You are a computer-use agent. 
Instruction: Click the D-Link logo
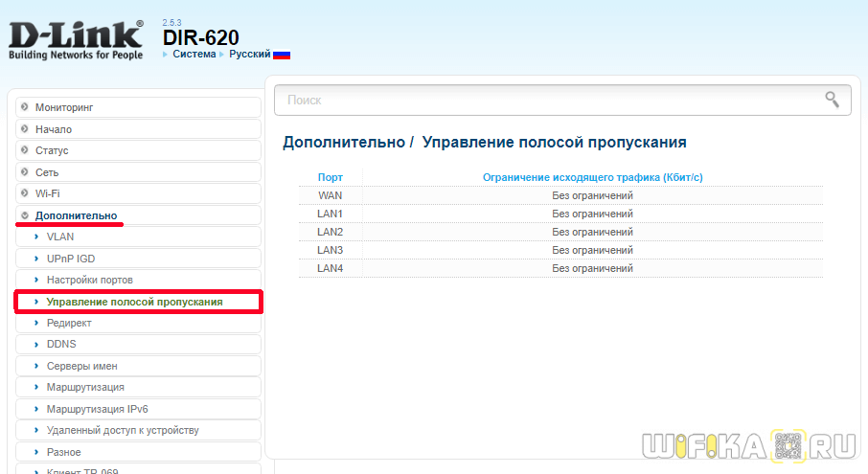click(76, 41)
